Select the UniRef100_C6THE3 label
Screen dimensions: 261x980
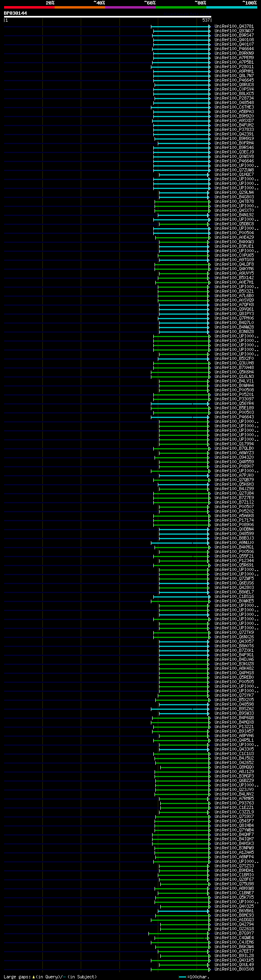234,107
